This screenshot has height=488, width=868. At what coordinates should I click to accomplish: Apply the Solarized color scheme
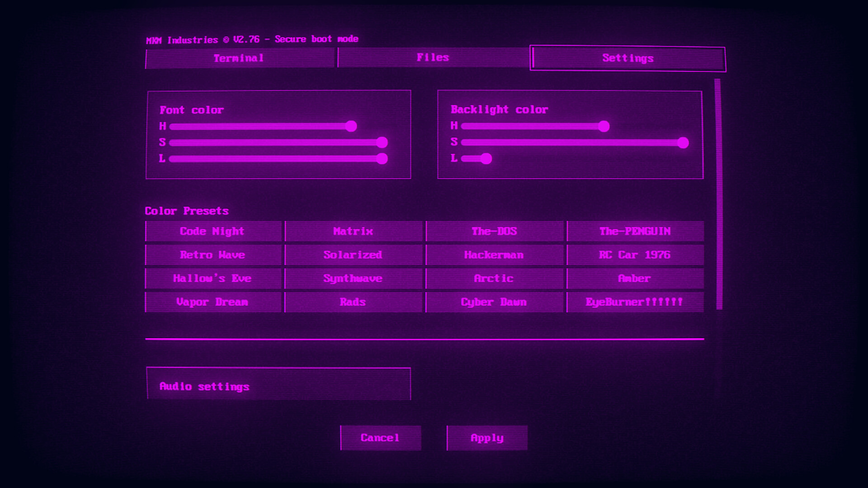[x=353, y=255]
